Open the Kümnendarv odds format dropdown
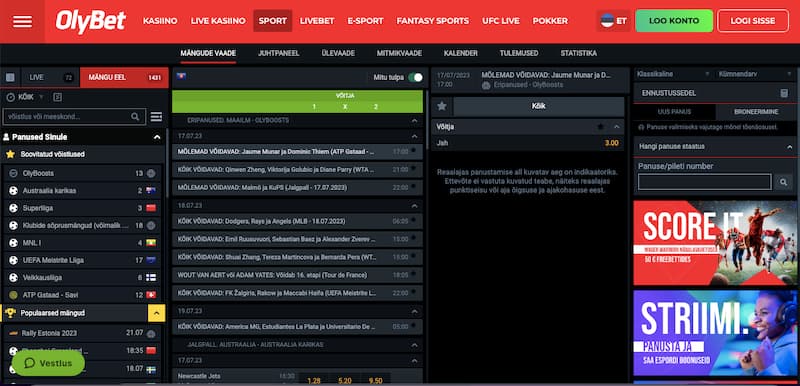The width and height of the screenshot is (800, 386). point(756,74)
